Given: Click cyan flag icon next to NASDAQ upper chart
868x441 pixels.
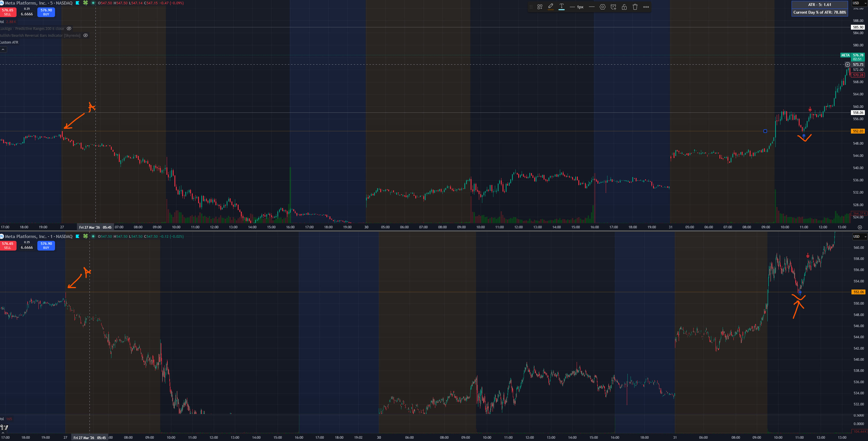Looking at the screenshot, I should click(78, 3).
